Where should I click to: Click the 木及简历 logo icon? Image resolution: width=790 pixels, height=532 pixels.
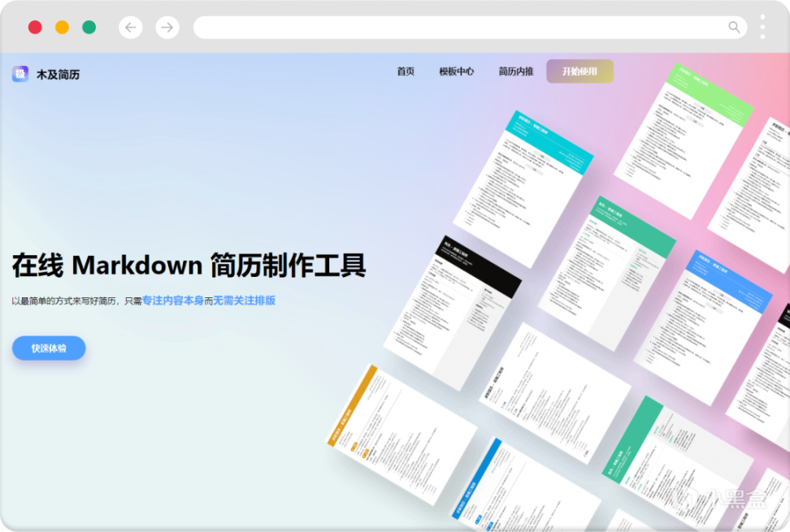coord(20,74)
